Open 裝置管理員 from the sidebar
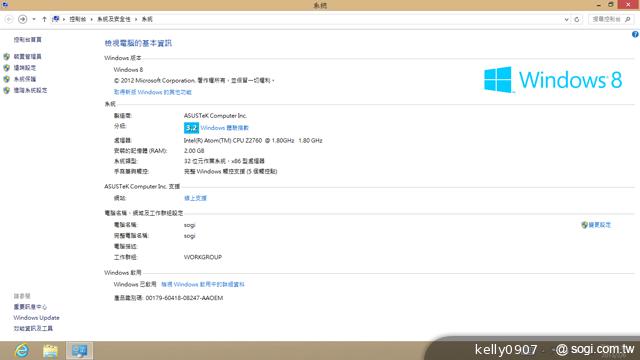640x360 pixels. pos(27,56)
